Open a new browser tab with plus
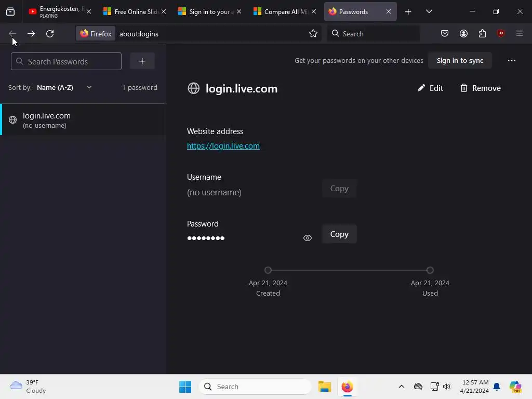Screen dimensions: 532x399 pos(408,12)
